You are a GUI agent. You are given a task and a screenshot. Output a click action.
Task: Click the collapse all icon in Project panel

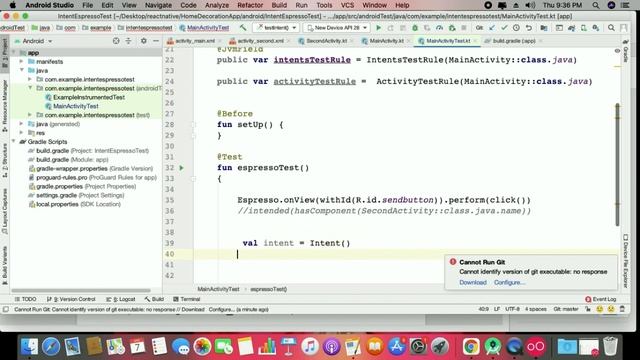pos(128,41)
